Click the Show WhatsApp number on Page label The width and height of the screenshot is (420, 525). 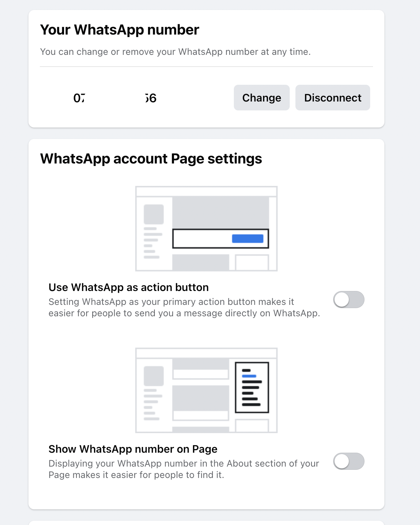coord(133,449)
